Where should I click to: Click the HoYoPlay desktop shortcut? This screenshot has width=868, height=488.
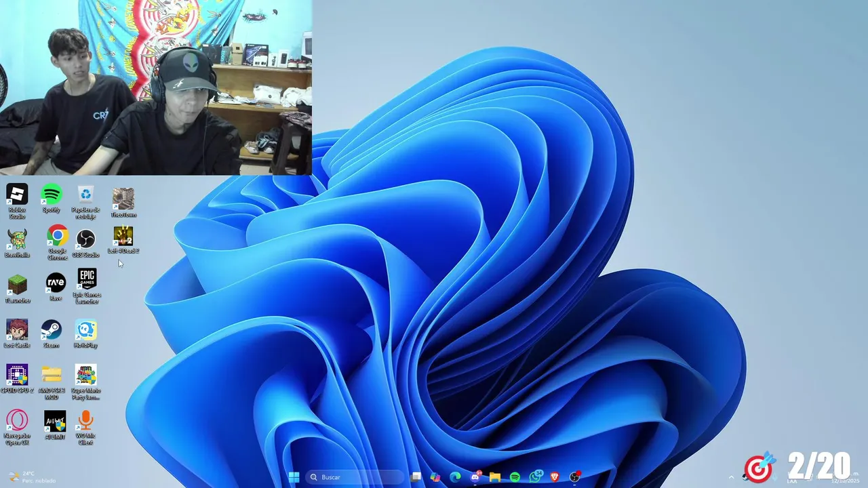click(x=86, y=333)
